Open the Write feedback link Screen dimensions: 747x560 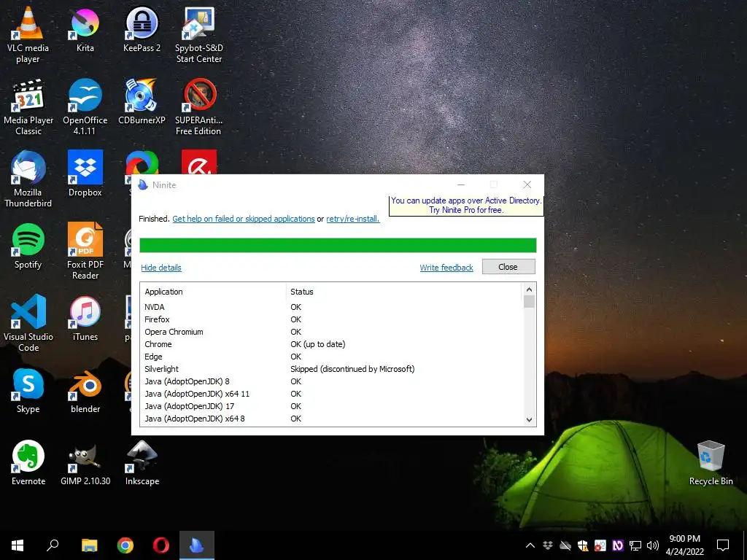click(x=446, y=268)
